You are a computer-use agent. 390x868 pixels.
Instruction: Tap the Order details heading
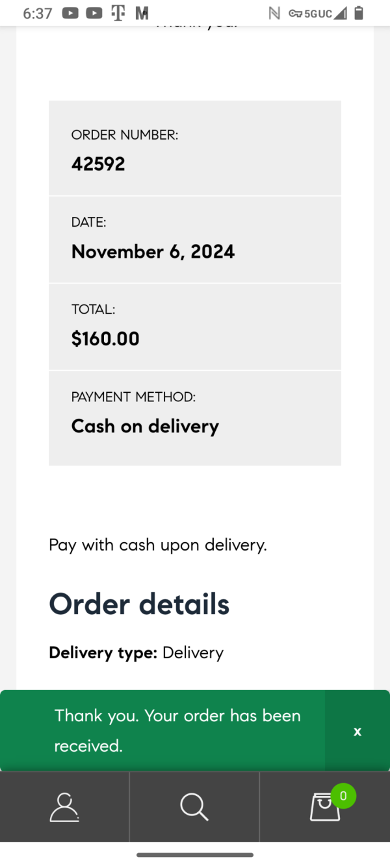coord(139,604)
